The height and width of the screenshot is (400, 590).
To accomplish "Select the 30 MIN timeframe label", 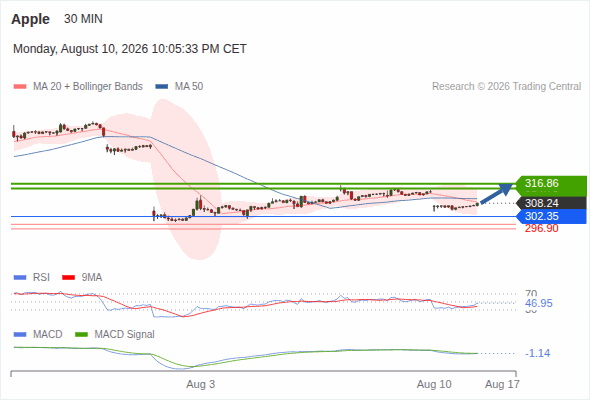I will click(x=83, y=19).
